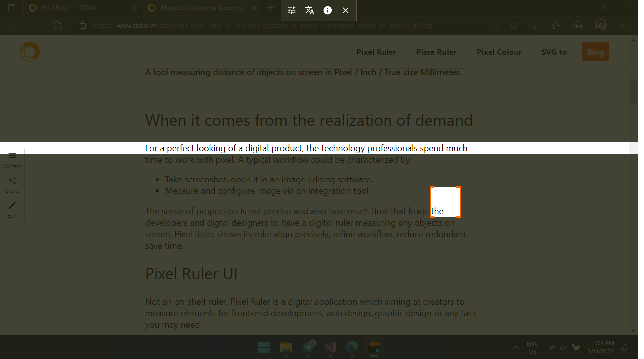The image size is (644, 359).
Task: Show hidden system tray icons
Action: point(516,347)
